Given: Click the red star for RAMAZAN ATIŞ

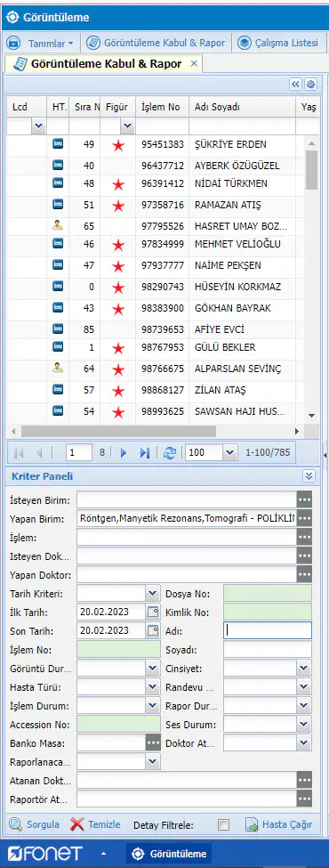Looking at the screenshot, I should point(118,206).
